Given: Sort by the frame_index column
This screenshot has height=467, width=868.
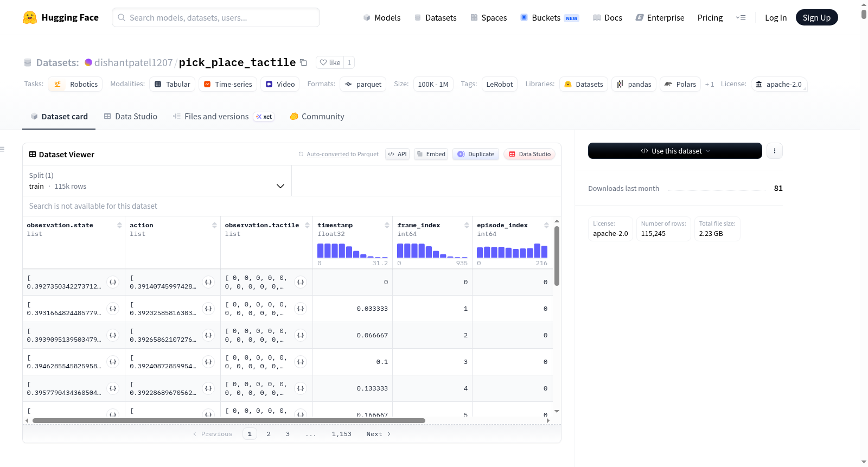Looking at the screenshot, I should pyautogui.click(x=467, y=225).
